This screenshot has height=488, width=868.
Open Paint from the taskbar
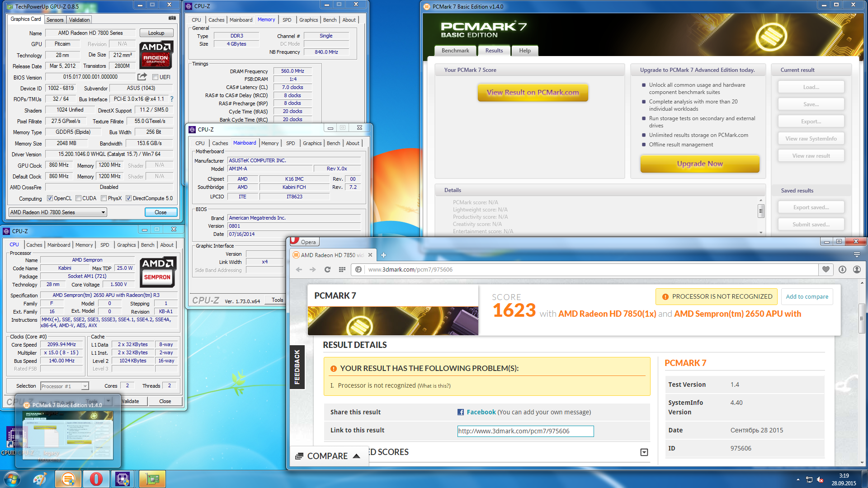40,479
